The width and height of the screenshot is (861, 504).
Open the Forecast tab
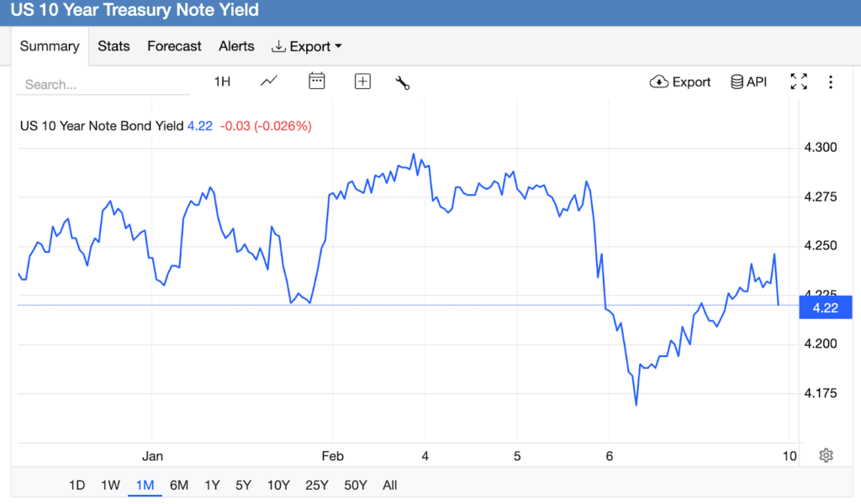174,46
